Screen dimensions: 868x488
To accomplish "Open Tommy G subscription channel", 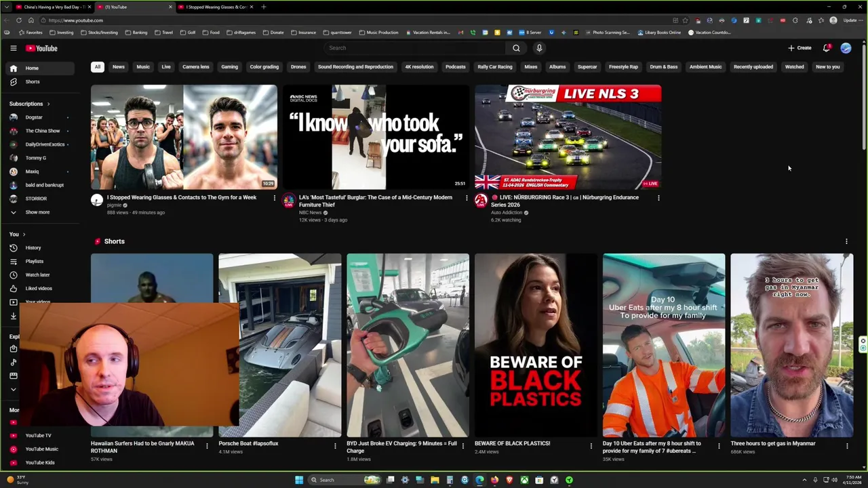I will pyautogui.click(x=41, y=158).
